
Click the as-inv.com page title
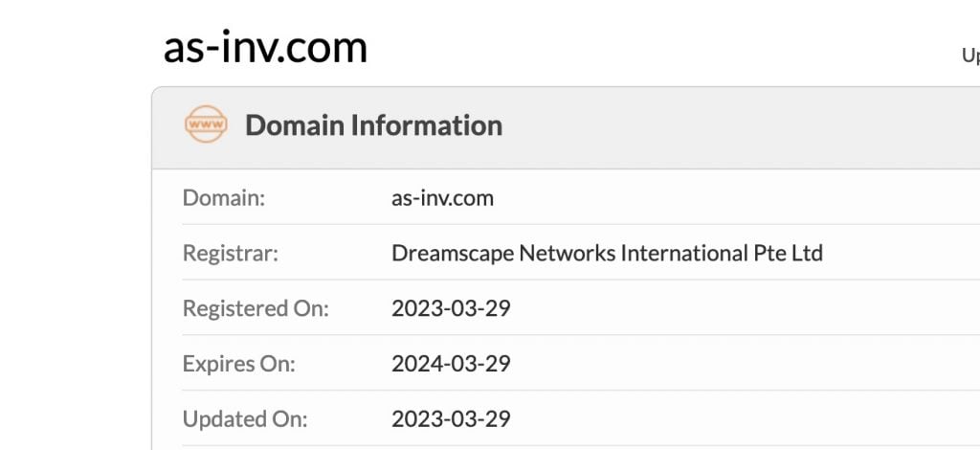265,47
